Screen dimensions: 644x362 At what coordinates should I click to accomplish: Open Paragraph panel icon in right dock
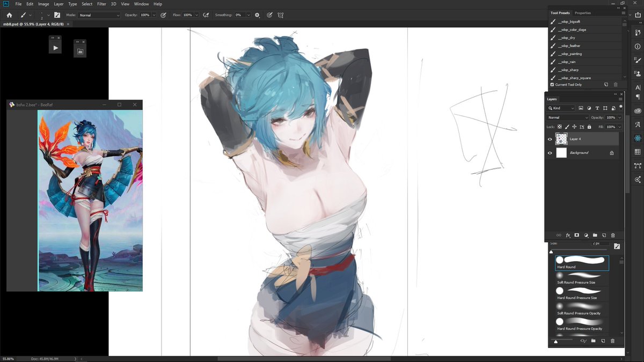coord(638,97)
